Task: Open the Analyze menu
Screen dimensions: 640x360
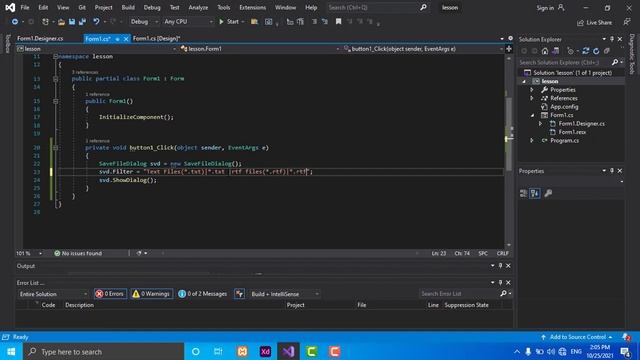Action: (x=198, y=7)
